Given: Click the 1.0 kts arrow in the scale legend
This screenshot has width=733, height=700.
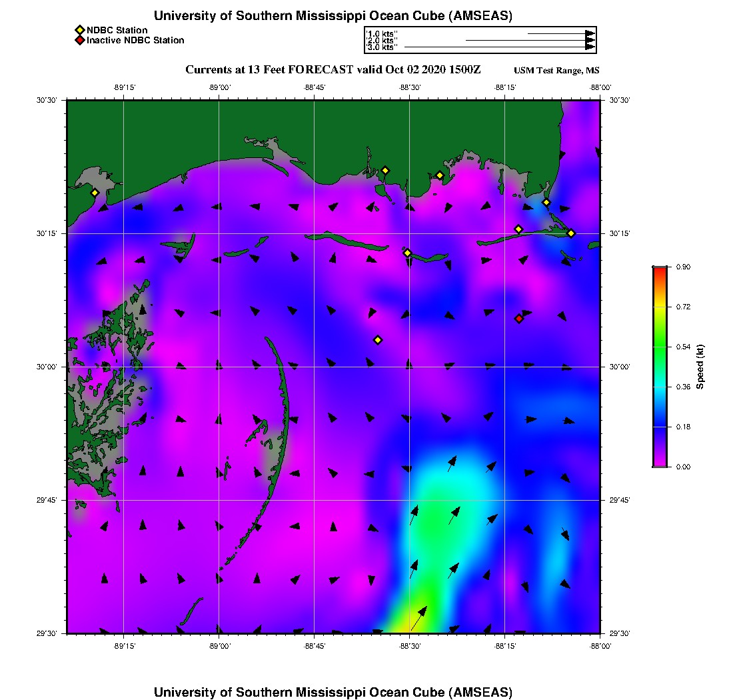Looking at the screenshot, I should click(x=560, y=33).
